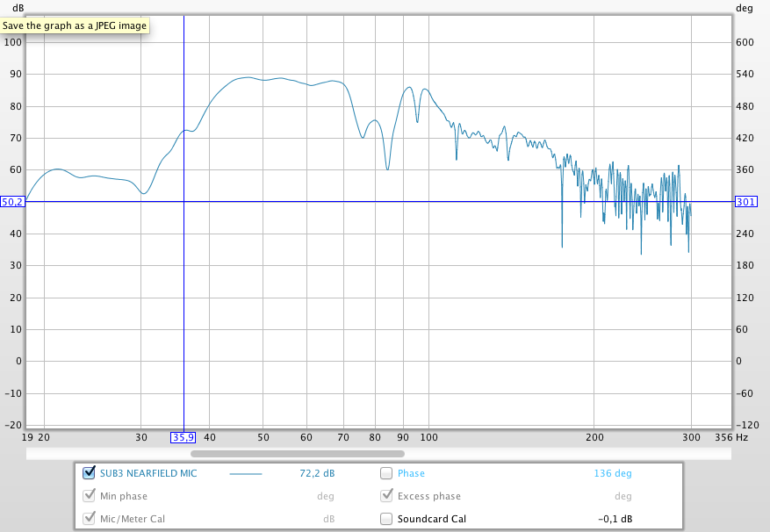Click the 100 Hz label on the frequency axis
Image resolution: width=770 pixels, height=532 pixels.
click(x=428, y=437)
